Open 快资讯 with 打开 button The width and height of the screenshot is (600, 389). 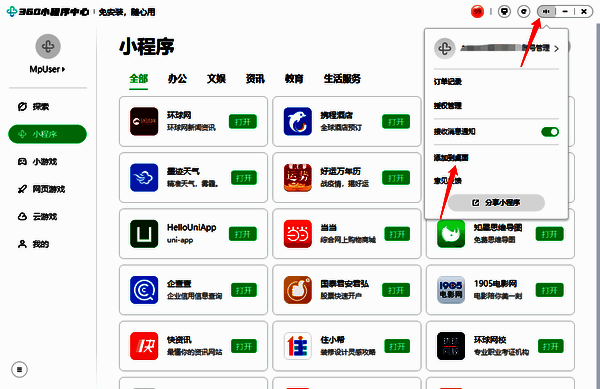coord(244,346)
